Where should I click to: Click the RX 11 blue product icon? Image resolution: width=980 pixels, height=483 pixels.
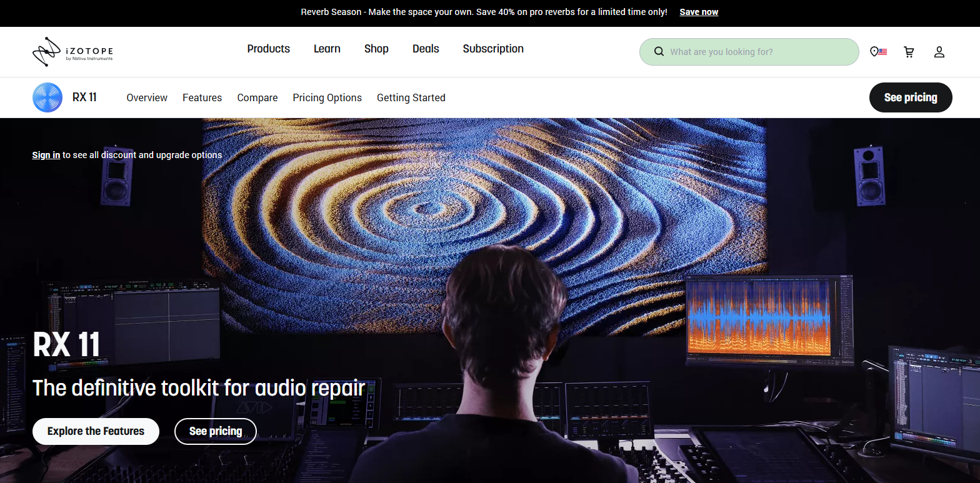[47, 97]
